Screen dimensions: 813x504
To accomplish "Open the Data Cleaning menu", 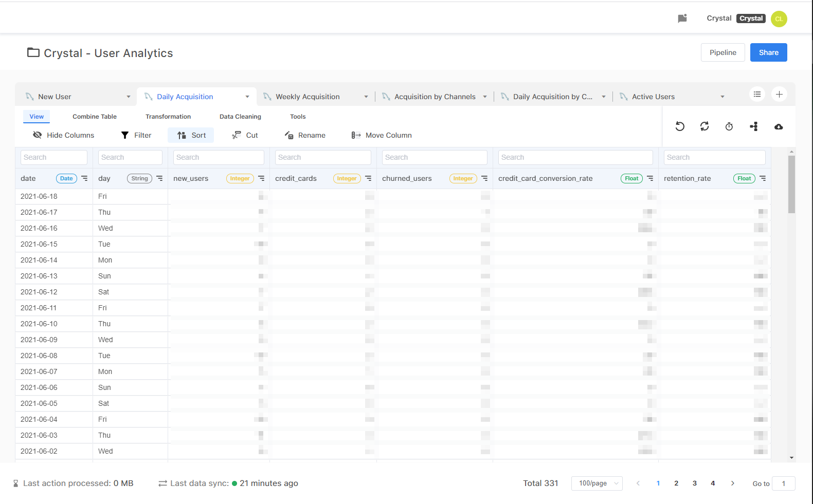I will tap(240, 117).
